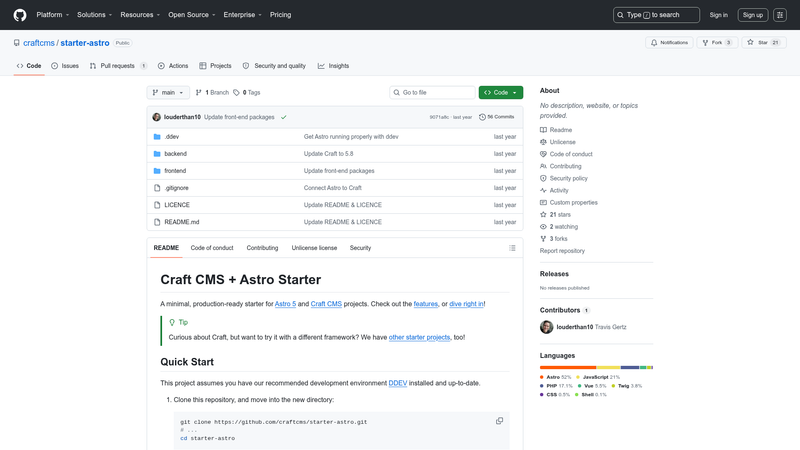This screenshot has width=800, height=450.
Task: Click Report repository link
Action: [562, 251]
